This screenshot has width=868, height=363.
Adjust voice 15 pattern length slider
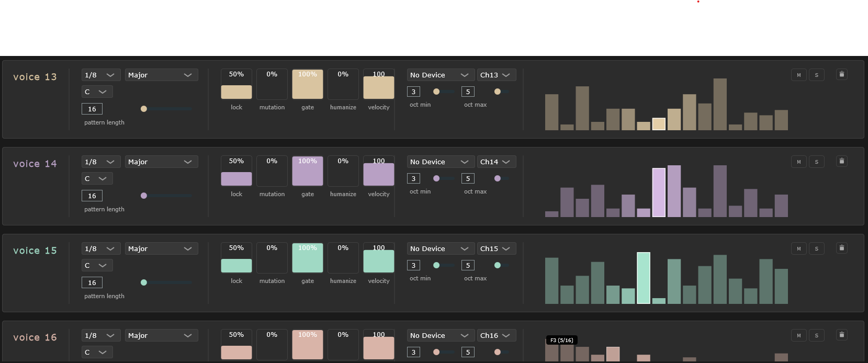click(166, 282)
